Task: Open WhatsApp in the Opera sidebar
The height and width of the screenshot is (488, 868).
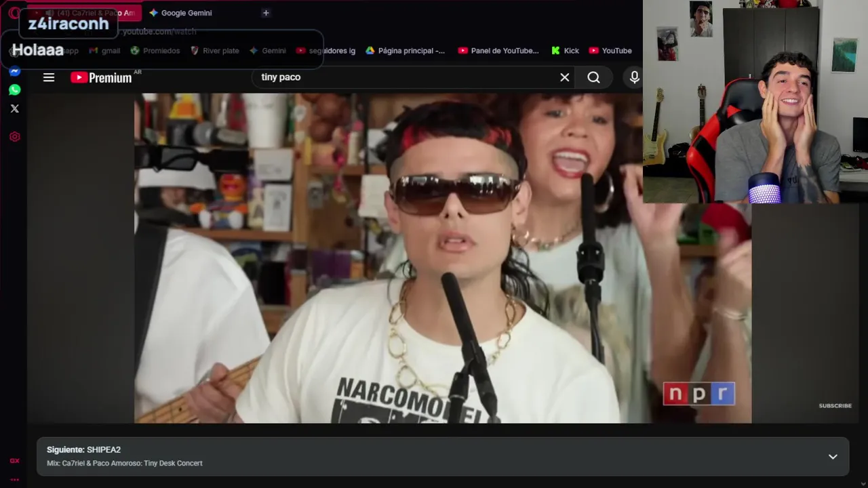Action: pos(14,89)
